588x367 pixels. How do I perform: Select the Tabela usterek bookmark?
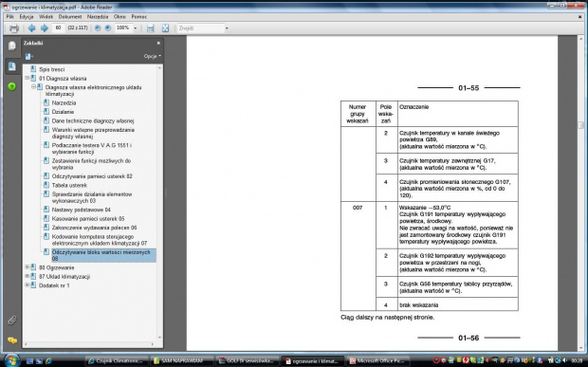[69, 185]
